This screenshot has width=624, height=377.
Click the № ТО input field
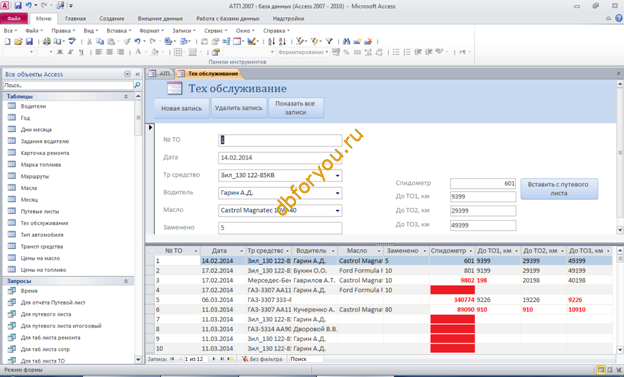[280, 140]
